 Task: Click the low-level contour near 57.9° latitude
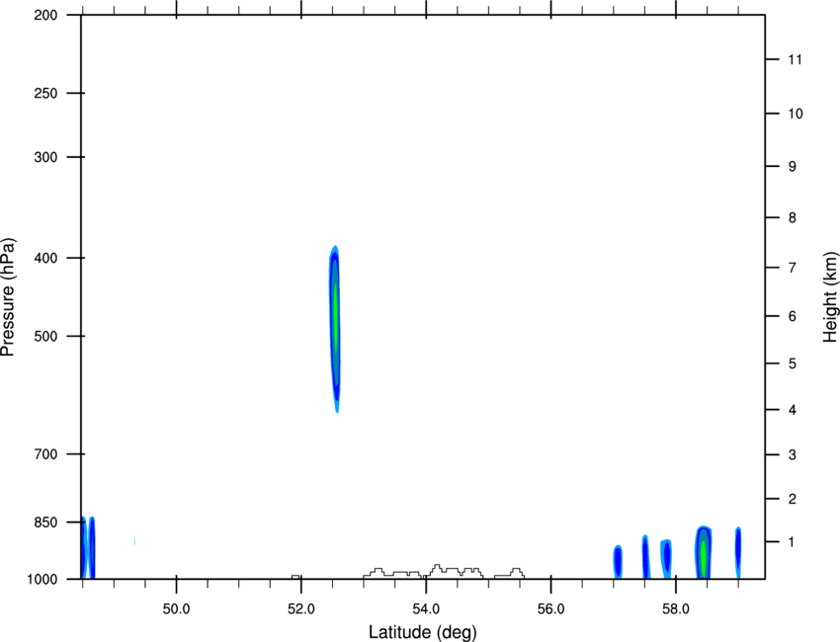[x=666, y=559]
